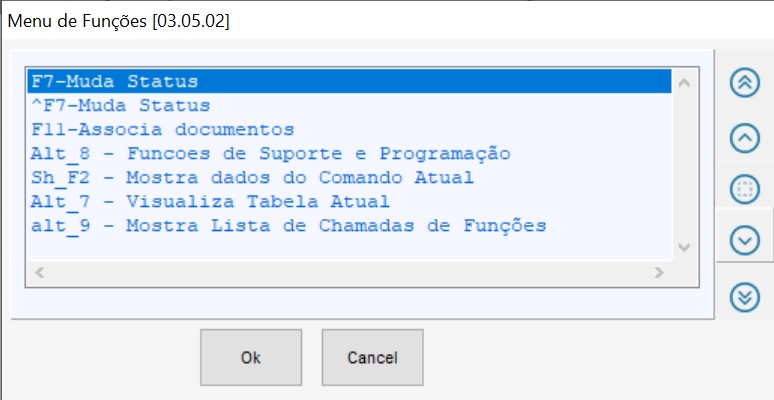Click the list's vertical scrollbar down arrow
Screen dimensions: 774x400
tap(684, 246)
